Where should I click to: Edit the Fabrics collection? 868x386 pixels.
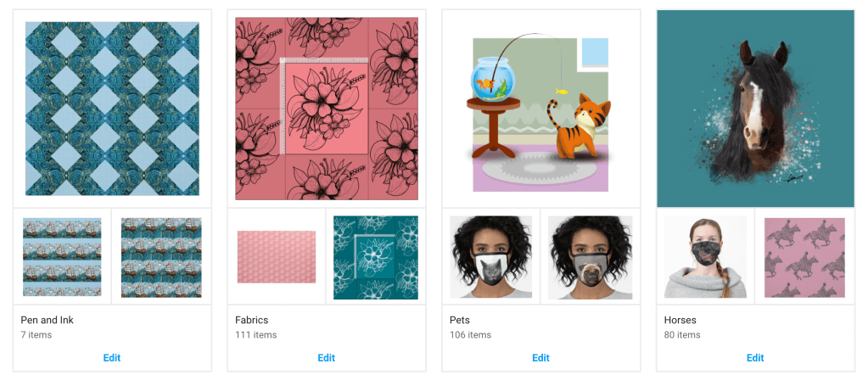[x=327, y=358]
